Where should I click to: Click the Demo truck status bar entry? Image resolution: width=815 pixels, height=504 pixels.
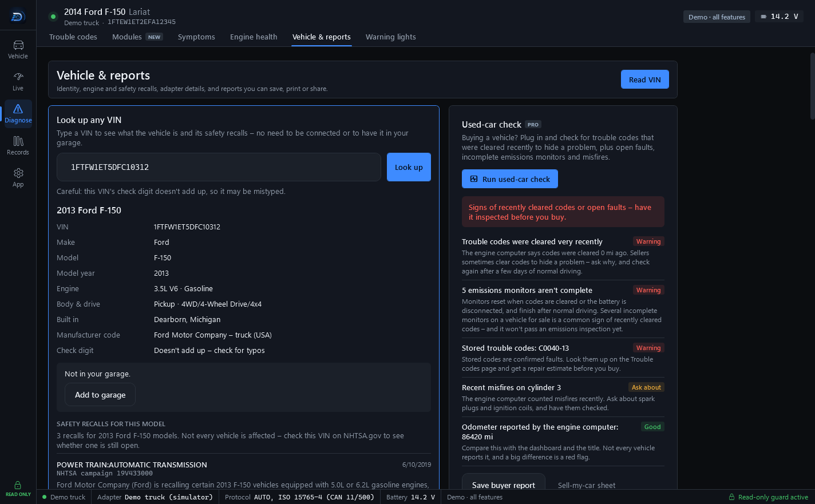(64, 497)
